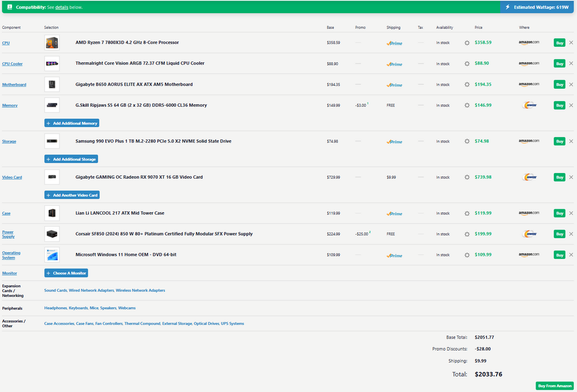Click Choose A Monitor button
This screenshot has width=577, height=392.
[66, 273]
